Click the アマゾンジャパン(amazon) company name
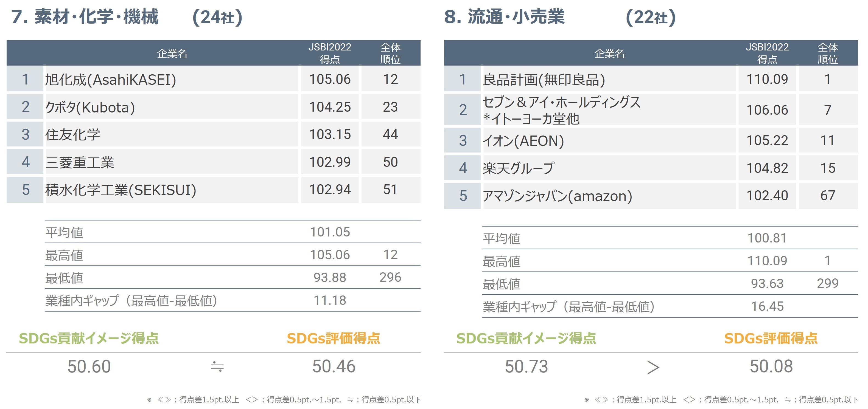This screenshot has height=409, width=868. click(x=557, y=196)
